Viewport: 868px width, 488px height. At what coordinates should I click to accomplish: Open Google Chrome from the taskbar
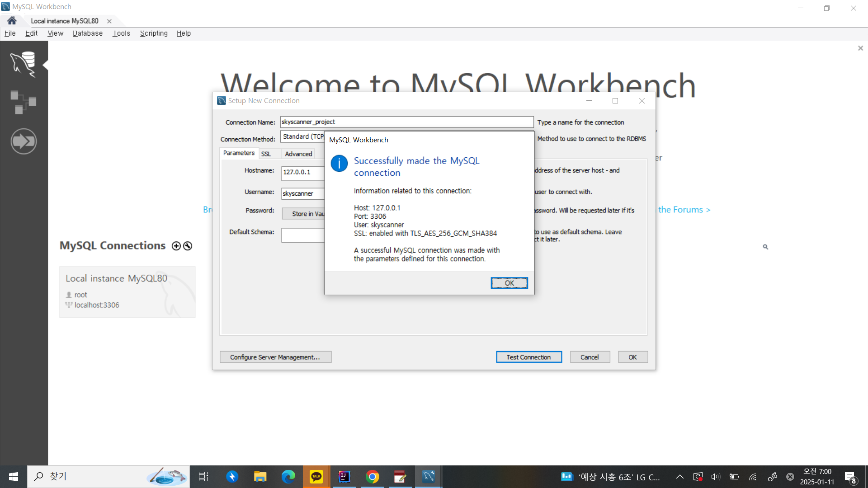click(x=373, y=477)
